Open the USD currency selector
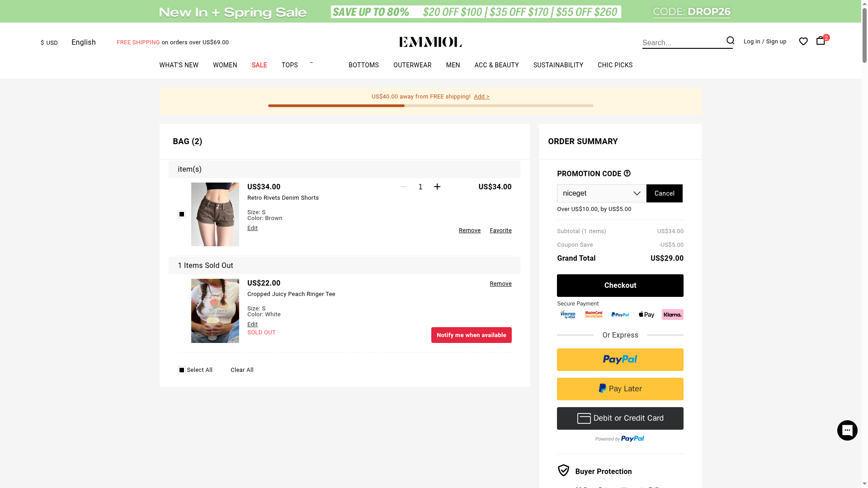868x488 pixels. (x=49, y=42)
